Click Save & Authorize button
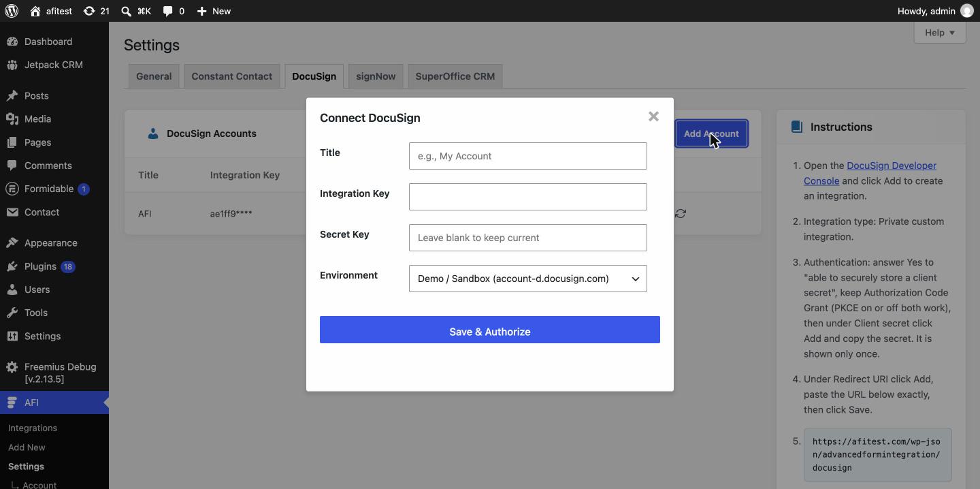This screenshot has width=980, height=489. 490,330
